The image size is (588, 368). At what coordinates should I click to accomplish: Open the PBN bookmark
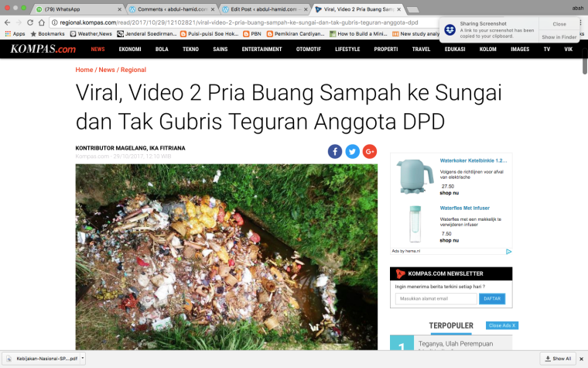coord(252,34)
